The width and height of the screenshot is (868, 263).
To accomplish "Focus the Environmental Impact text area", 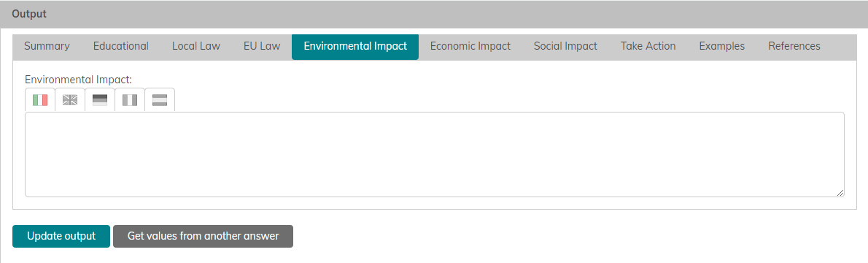I will [x=435, y=154].
